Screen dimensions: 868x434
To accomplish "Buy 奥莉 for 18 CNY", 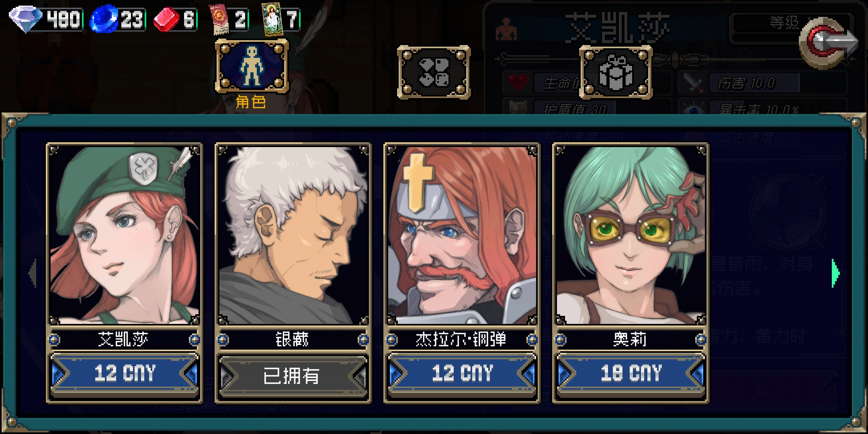I will tap(631, 373).
